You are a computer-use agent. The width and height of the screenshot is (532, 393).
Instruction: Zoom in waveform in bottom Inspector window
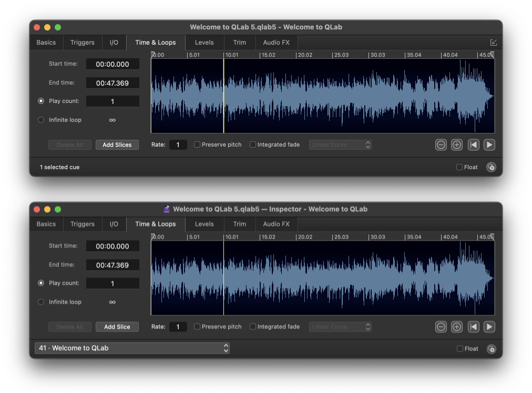point(457,327)
